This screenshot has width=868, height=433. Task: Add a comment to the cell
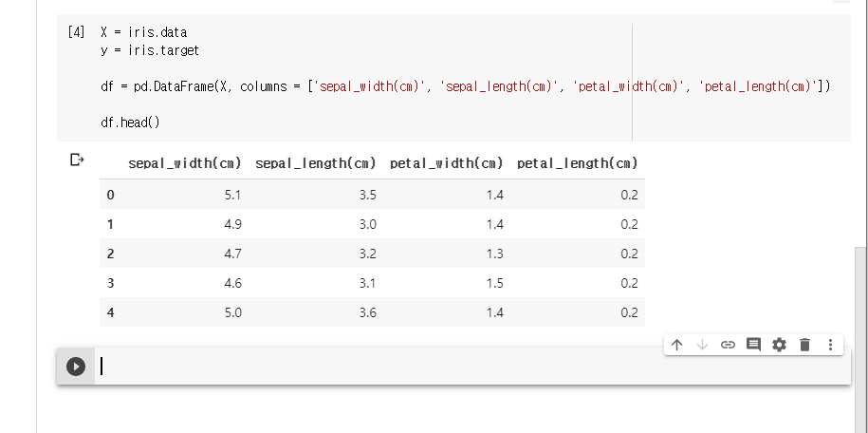[x=753, y=345]
